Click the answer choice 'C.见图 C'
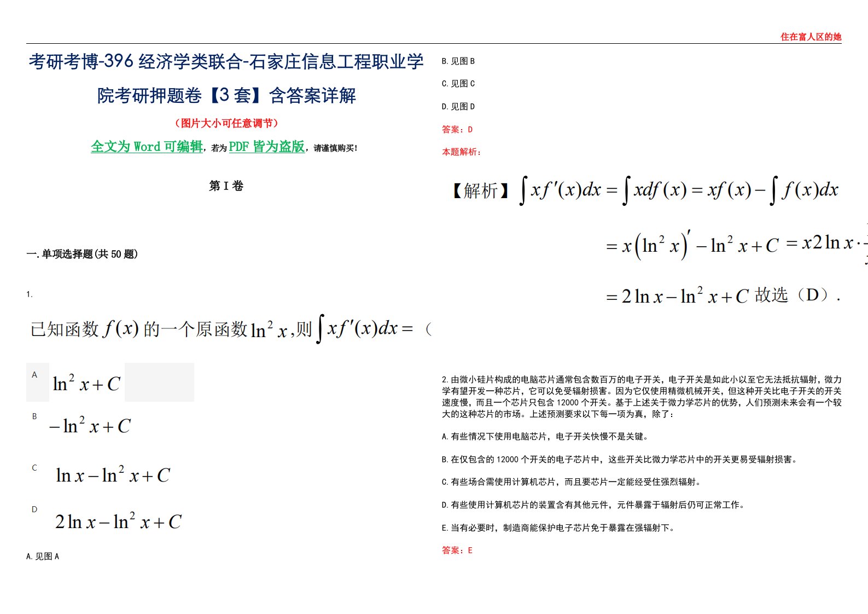The height and width of the screenshot is (614, 868). (x=458, y=84)
